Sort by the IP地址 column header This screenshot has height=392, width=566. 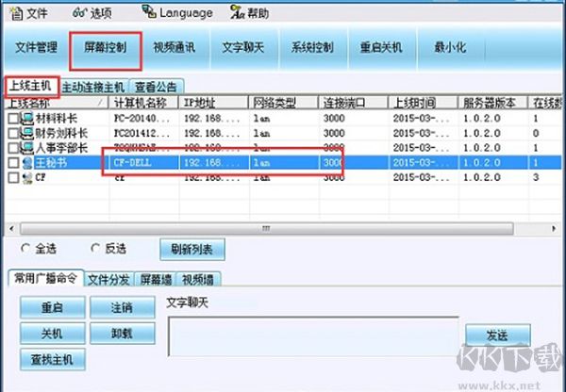pyautogui.click(x=214, y=103)
